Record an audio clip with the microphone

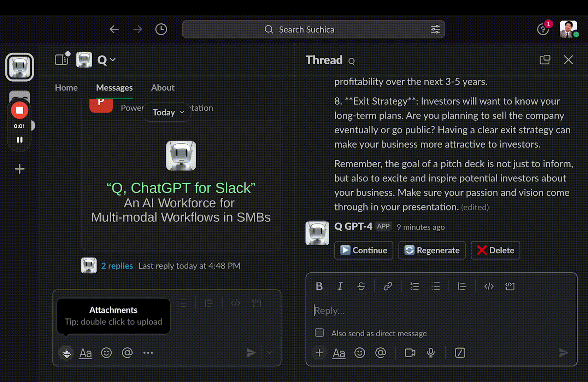pos(431,353)
